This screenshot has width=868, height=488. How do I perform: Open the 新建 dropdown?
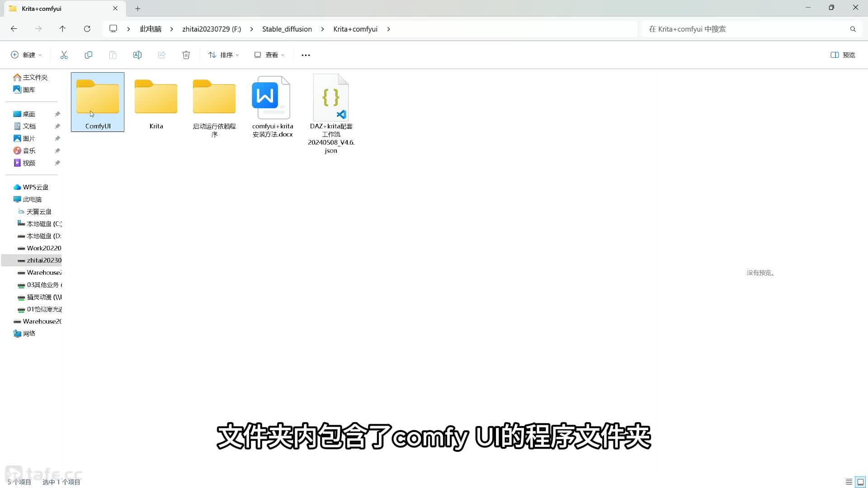26,55
